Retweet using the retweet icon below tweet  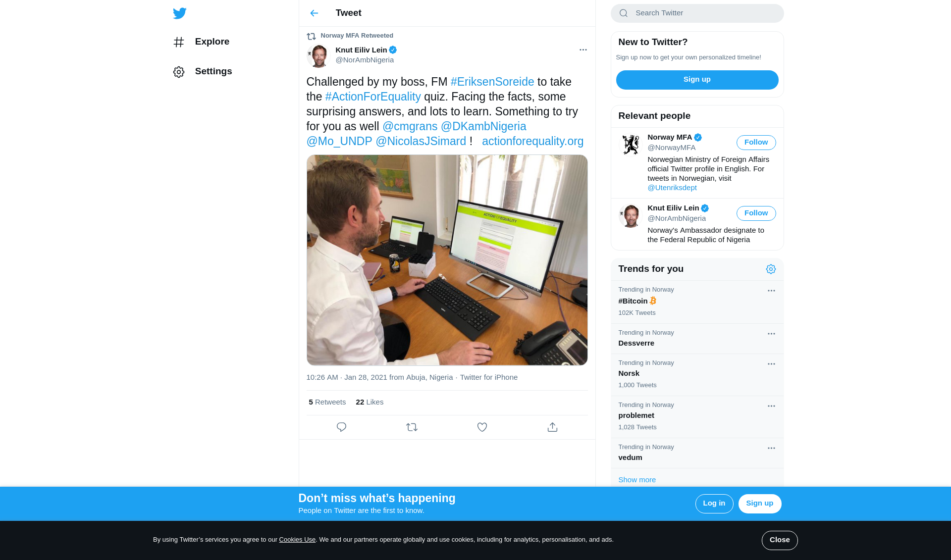(x=412, y=427)
